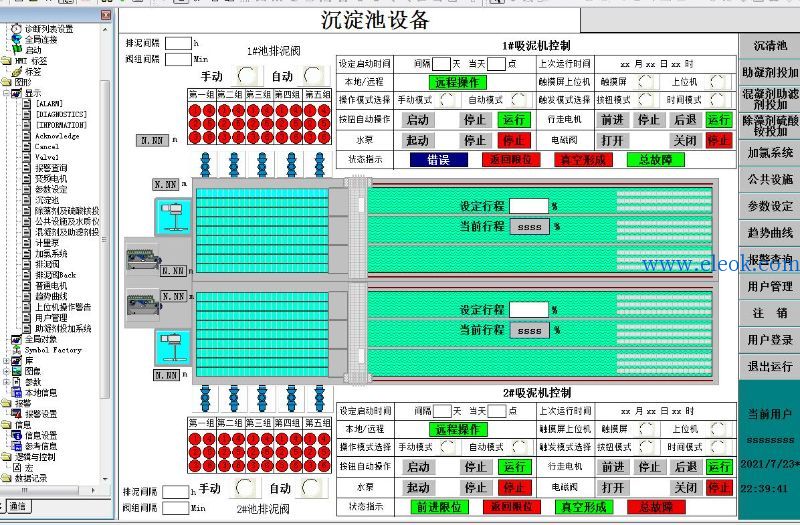Click the icon beside 全局对象
This screenshot has height=525, width=800.
tap(17, 339)
